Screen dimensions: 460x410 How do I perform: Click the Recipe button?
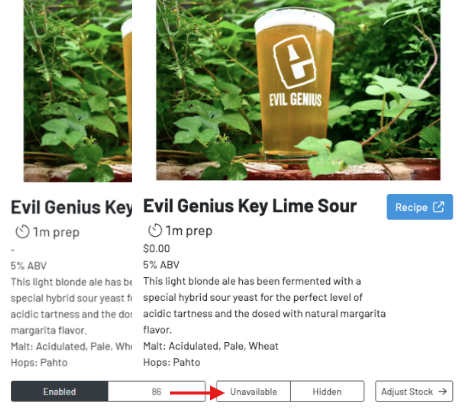point(420,207)
